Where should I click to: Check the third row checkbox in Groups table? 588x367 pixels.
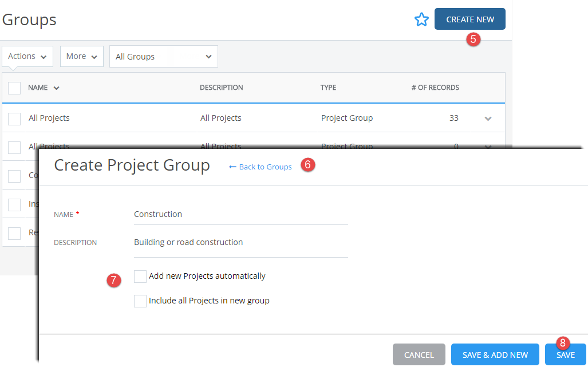[14, 176]
